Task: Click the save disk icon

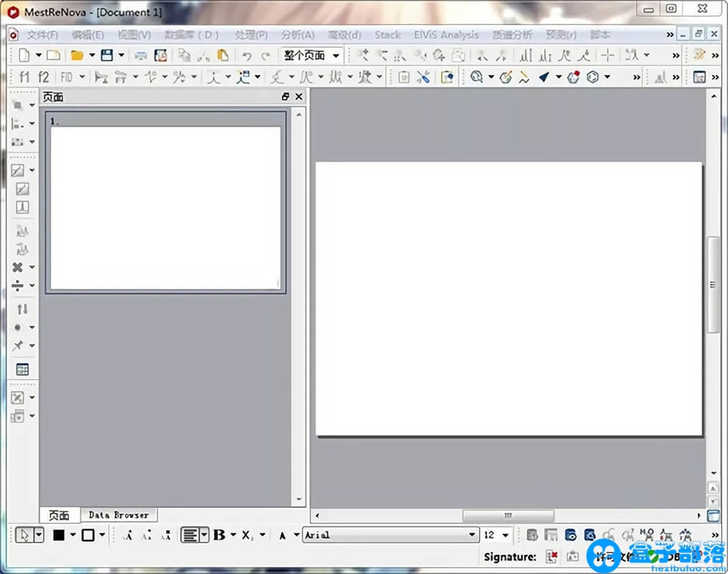Action: tap(107, 55)
